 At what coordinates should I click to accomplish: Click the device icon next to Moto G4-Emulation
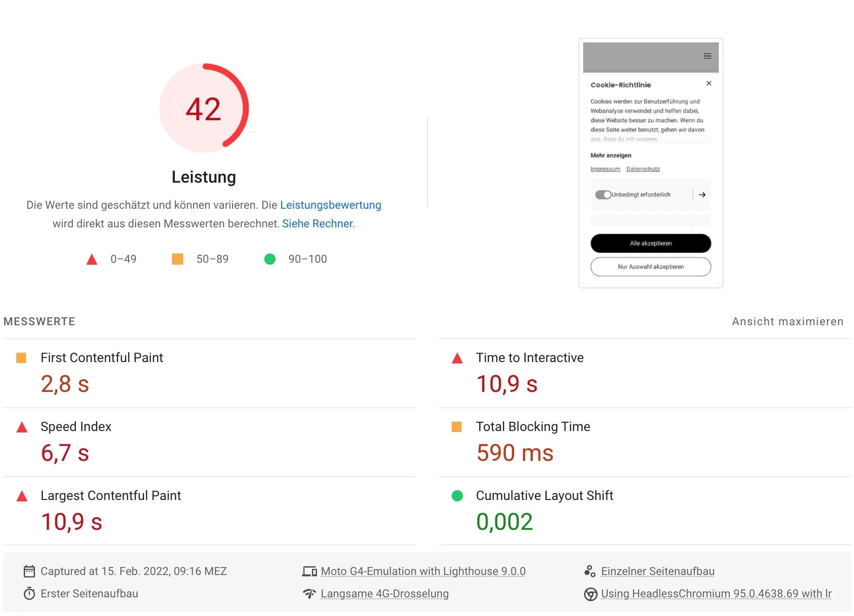309,570
